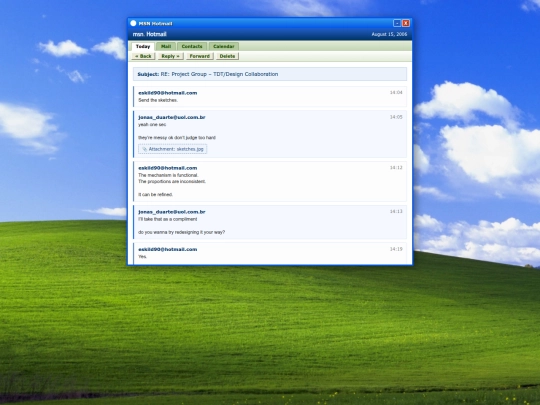
Task: Delete this email conversation
Action: (x=227, y=56)
